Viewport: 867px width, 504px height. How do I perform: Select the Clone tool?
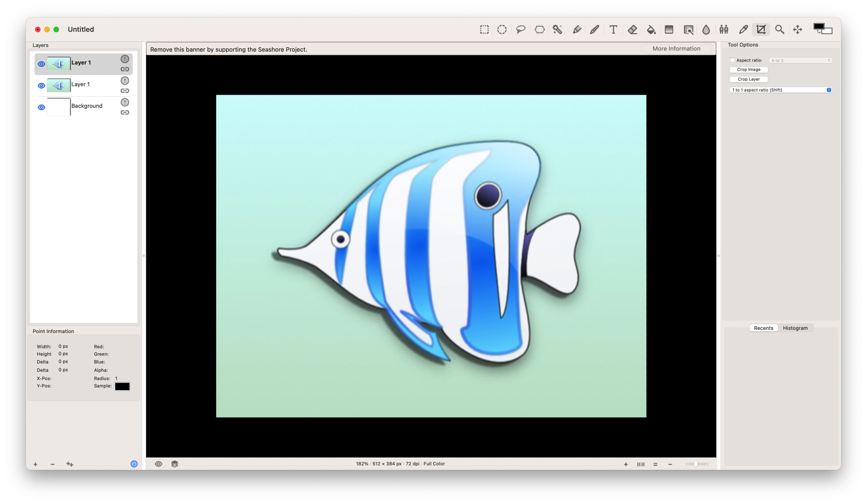(724, 29)
